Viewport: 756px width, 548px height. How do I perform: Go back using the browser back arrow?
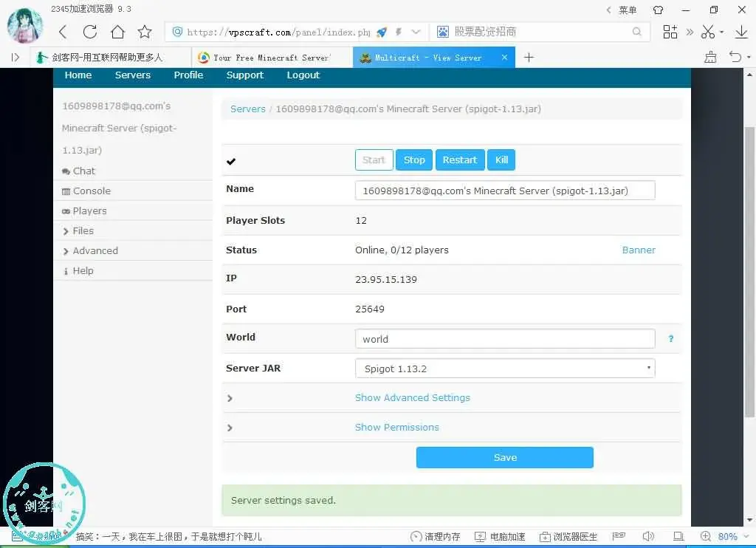coord(63,32)
